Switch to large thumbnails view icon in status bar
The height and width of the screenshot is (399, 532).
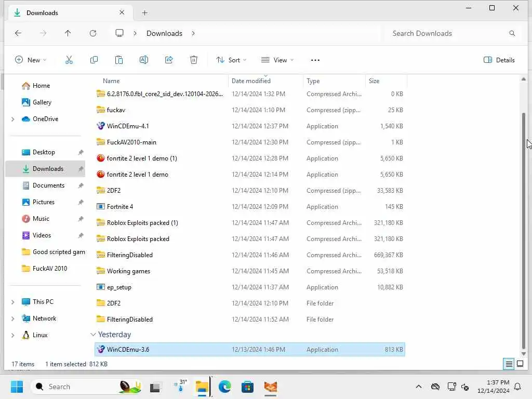(x=520, y=364)
